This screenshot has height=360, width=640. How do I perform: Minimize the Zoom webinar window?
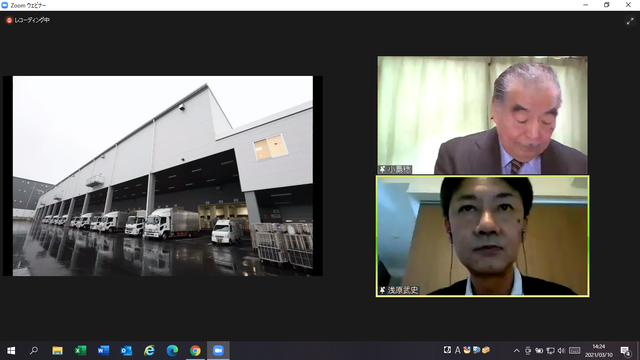pyautogui.click(x=585, y=5)
